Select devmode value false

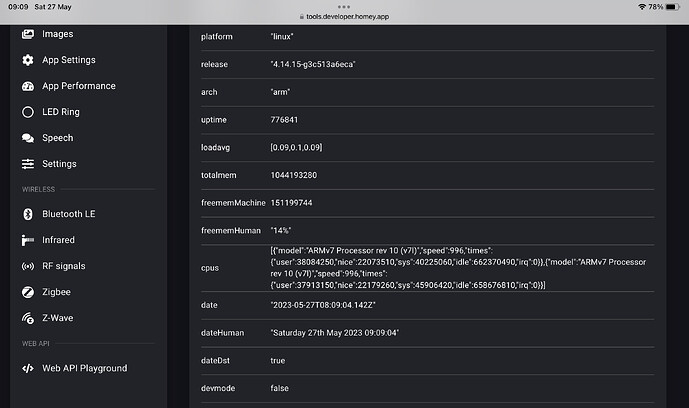279,388
